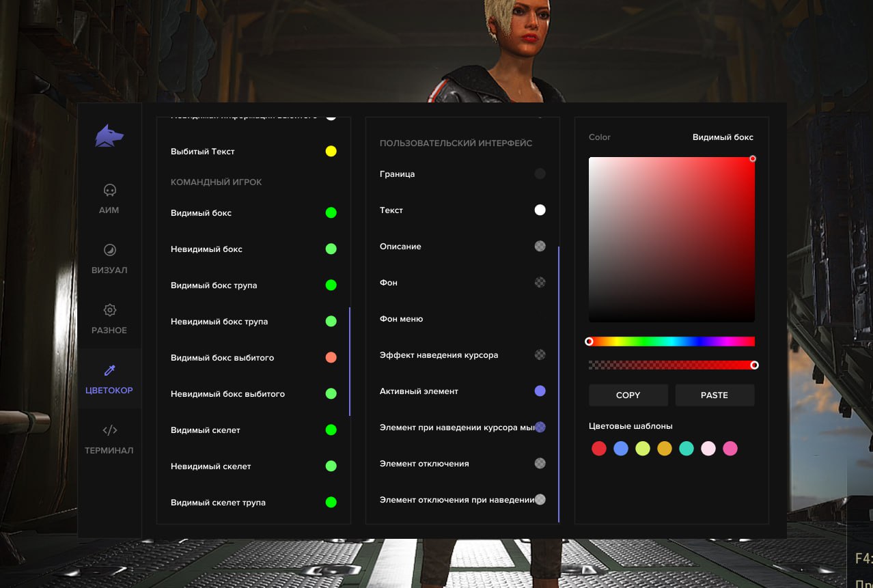Choose the red color template
Screen dimensions: 873x588
(x=599, y=449)
